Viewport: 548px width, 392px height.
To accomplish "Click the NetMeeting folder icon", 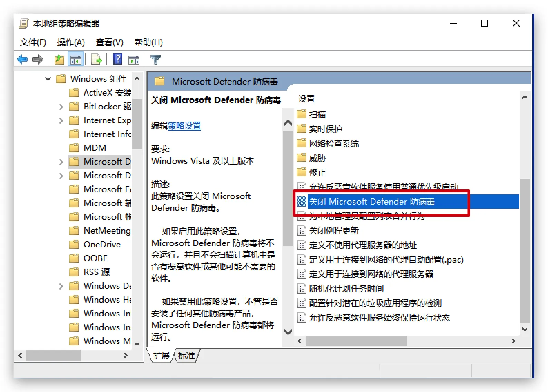I will tap(74, 231).
